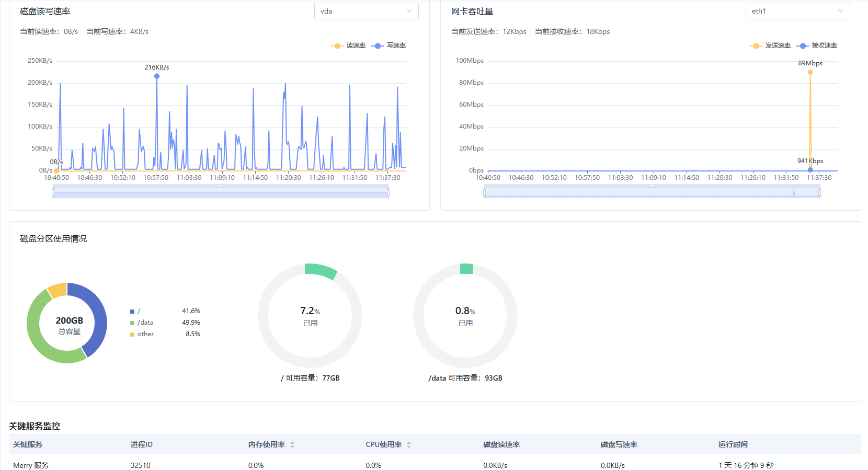This screenshot has height=470, width=868.
Task: Click the 进程ID column header
Action: (142, 444)
